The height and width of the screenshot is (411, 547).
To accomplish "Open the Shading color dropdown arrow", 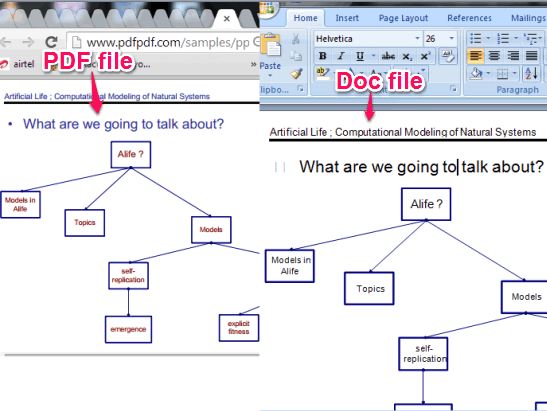I will (x=488, y=73).
